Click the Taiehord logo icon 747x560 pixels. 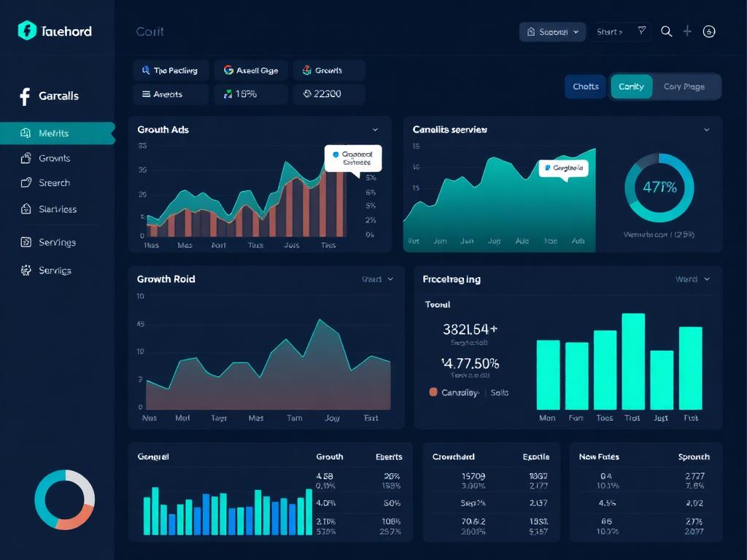(27, 31)
